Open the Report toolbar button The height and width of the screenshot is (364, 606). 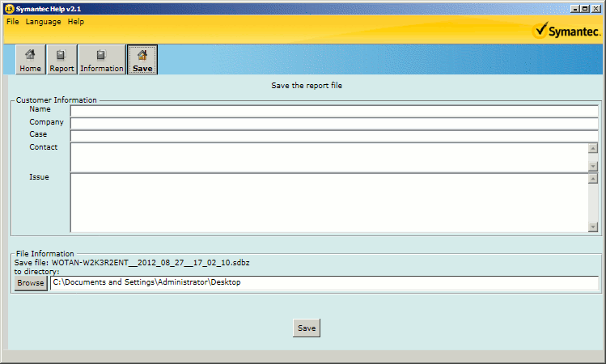point(61,60)
